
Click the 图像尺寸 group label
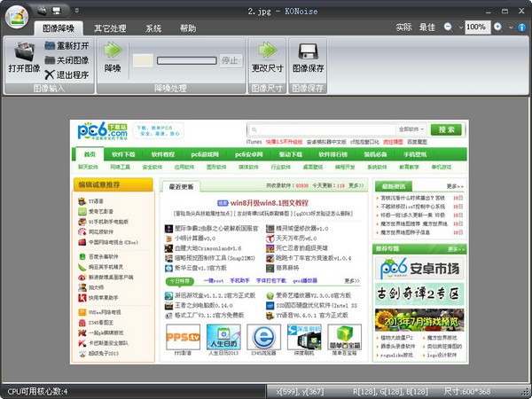coord(267,89)
